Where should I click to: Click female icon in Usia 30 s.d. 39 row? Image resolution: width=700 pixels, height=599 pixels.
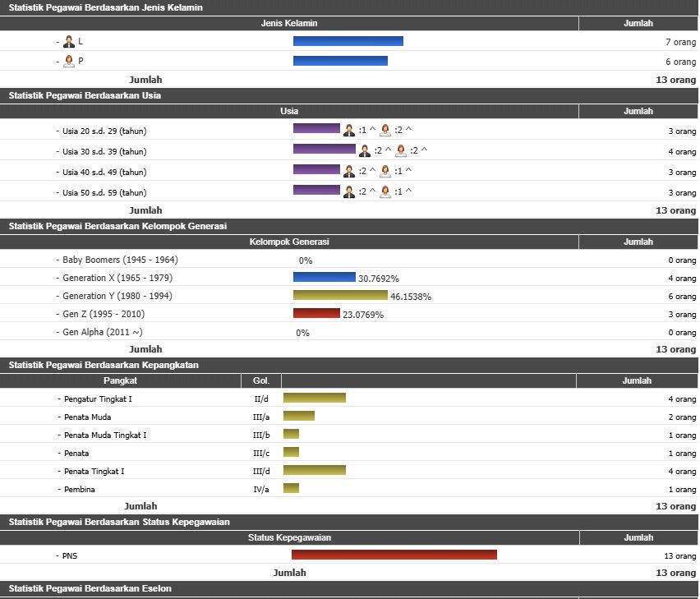click(401, 150)
